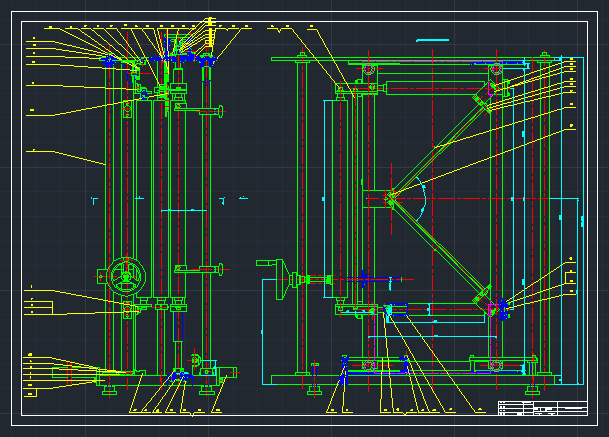
Task: Click the cyan horizontal dimension at left view's mid-height
Action: point(180,211)
